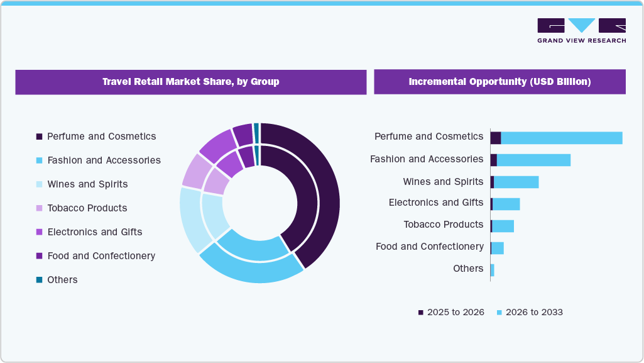The image size is (644, 363).
Task: Select the Perfume and Cosmetics legend marker
Action: (38, 136)
